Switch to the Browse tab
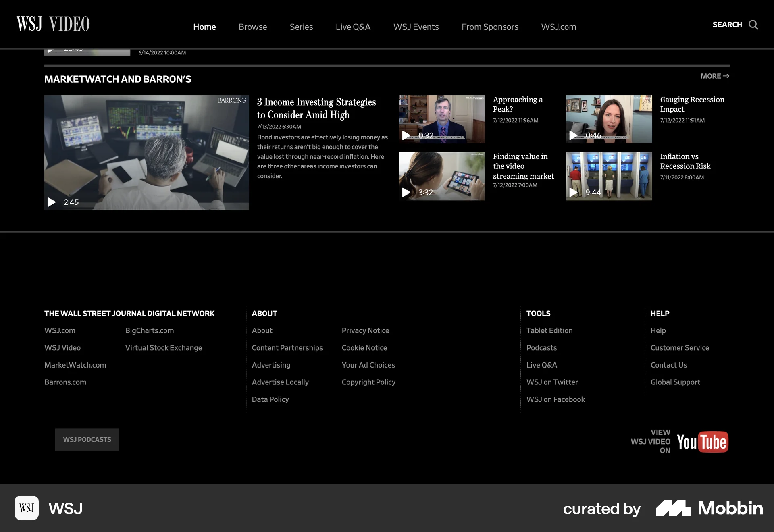This screenshot has width=774, height=532. coord(253,27)
